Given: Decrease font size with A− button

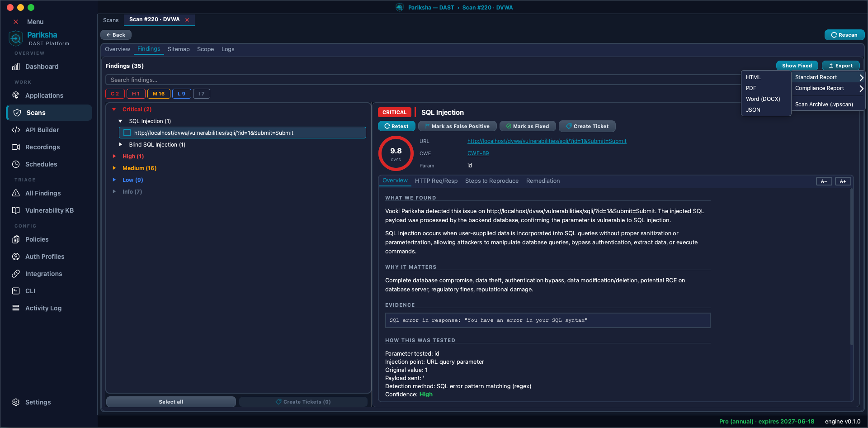Looking at the screenshot, I should 824,181.
